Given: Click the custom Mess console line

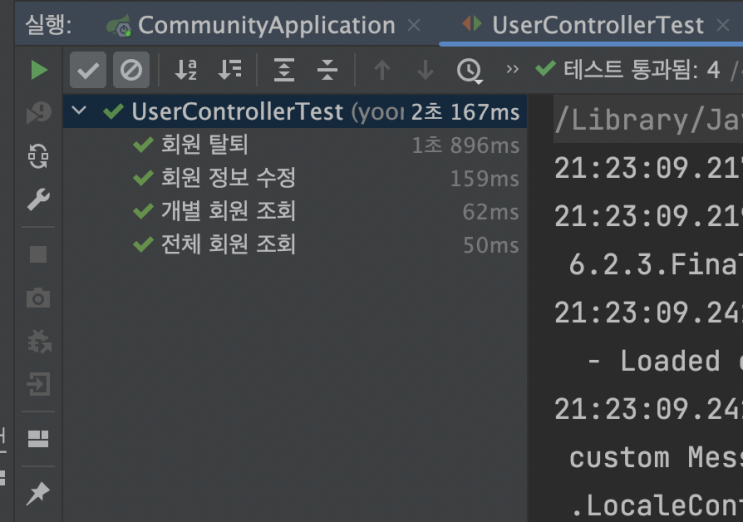Looking at the screenshot, I should pyautogui.click(x=656, y=458).
